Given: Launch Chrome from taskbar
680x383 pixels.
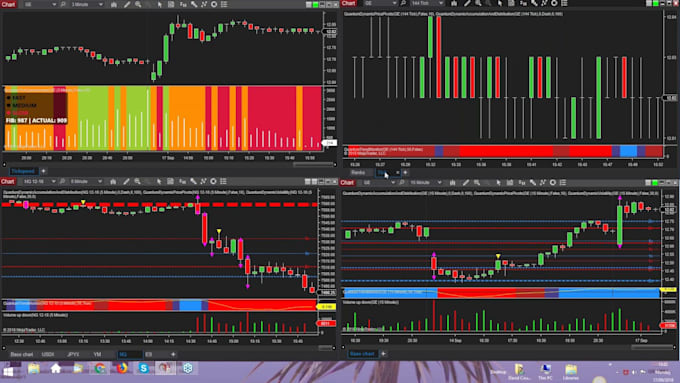Looking at the screenshot, I should 99,369.
